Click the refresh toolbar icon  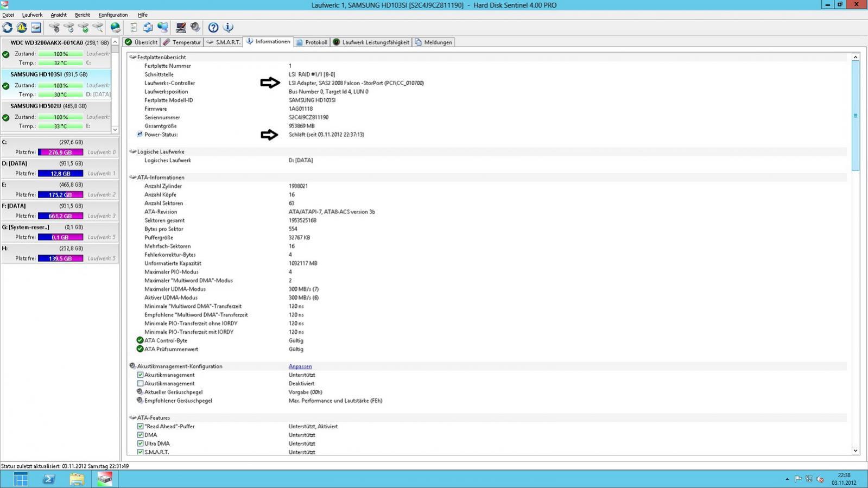[8, 27]
